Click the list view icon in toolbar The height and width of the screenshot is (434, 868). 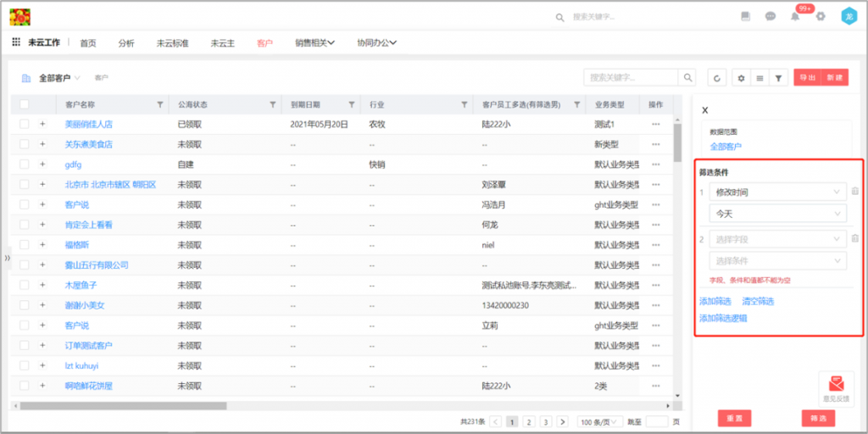[759, 78]
